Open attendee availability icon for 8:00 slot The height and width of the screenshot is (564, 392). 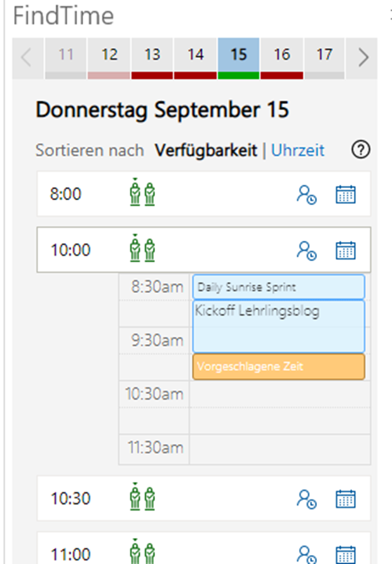pyautogui.click(x=306, y=194)
